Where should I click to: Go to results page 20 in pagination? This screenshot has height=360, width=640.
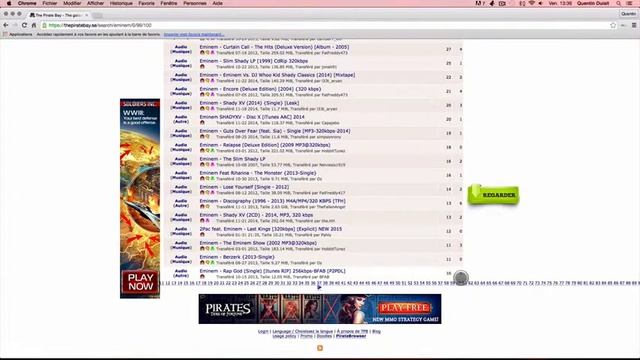tap(216, 283)
